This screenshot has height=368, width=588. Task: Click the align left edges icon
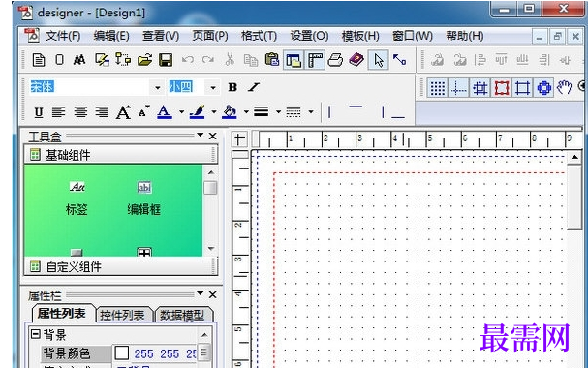coord(480,60)
